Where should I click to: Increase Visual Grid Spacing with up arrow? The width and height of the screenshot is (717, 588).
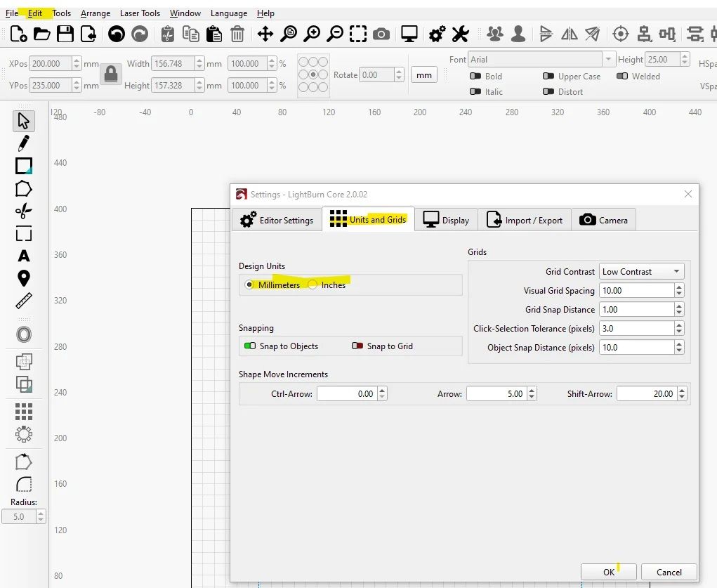pos(679,287)
